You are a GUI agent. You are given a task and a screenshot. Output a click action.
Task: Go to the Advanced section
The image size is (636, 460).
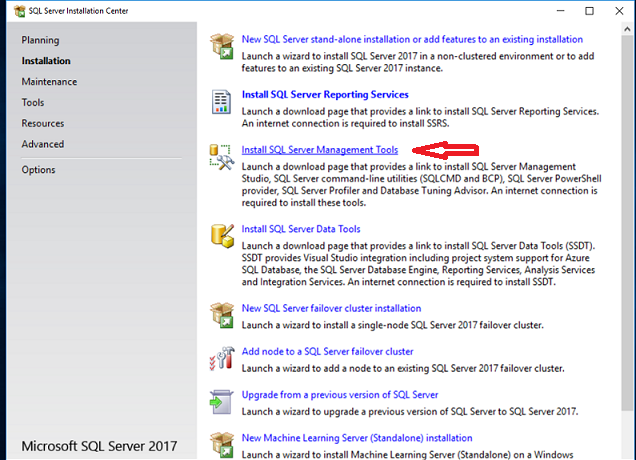coord(43,144)
